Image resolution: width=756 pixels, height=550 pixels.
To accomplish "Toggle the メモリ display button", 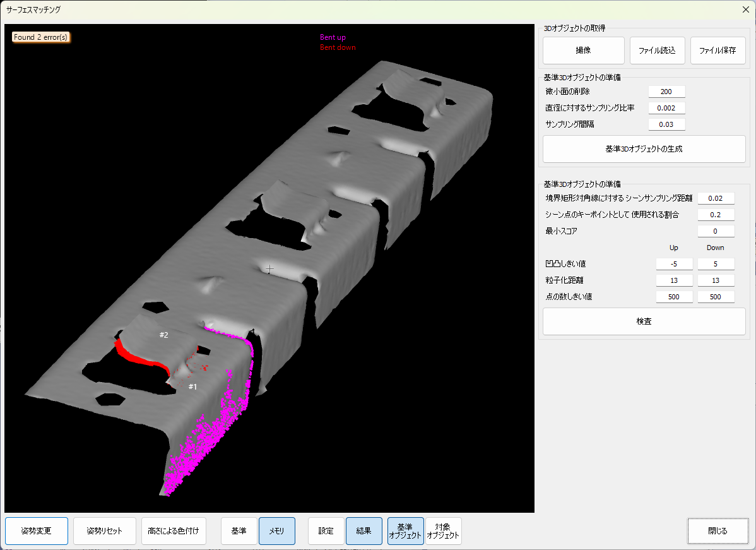I will [x=276, y=531].
